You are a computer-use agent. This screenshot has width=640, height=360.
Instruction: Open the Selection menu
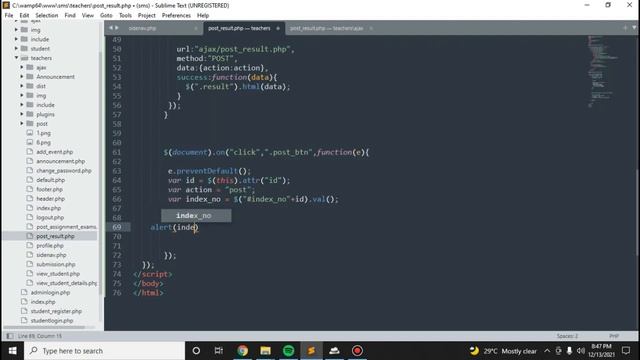(47, 15)
